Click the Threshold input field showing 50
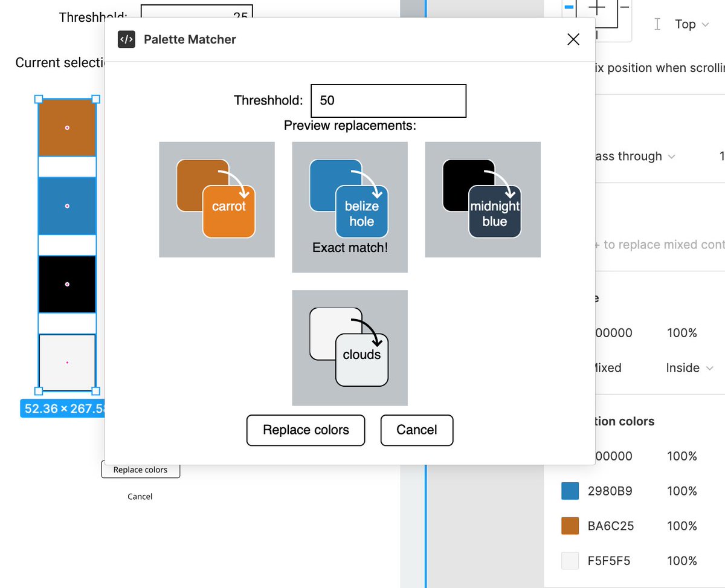This screenshot has width=725, height=588. tap(388, 100)
